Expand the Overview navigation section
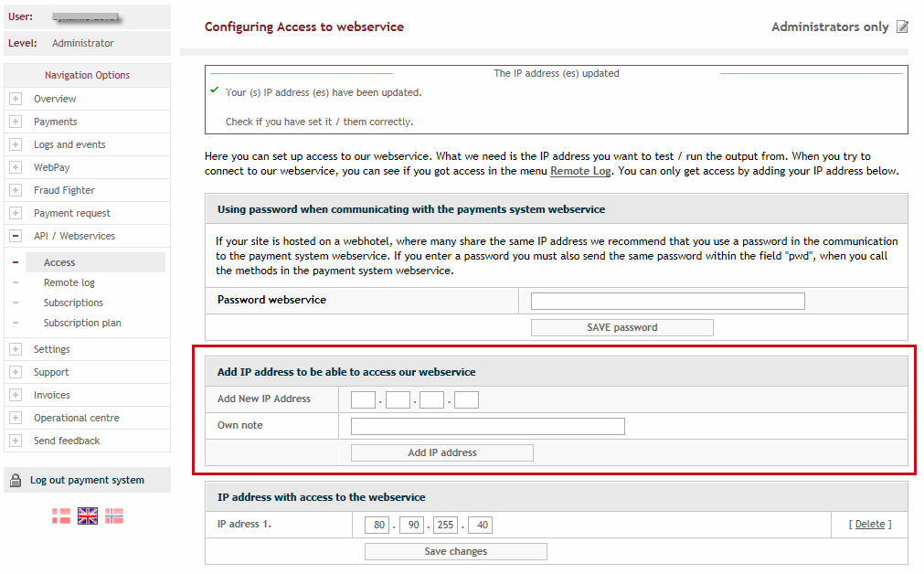The height and width of the screenshot is (574, 924). click(x=16, y=99)
